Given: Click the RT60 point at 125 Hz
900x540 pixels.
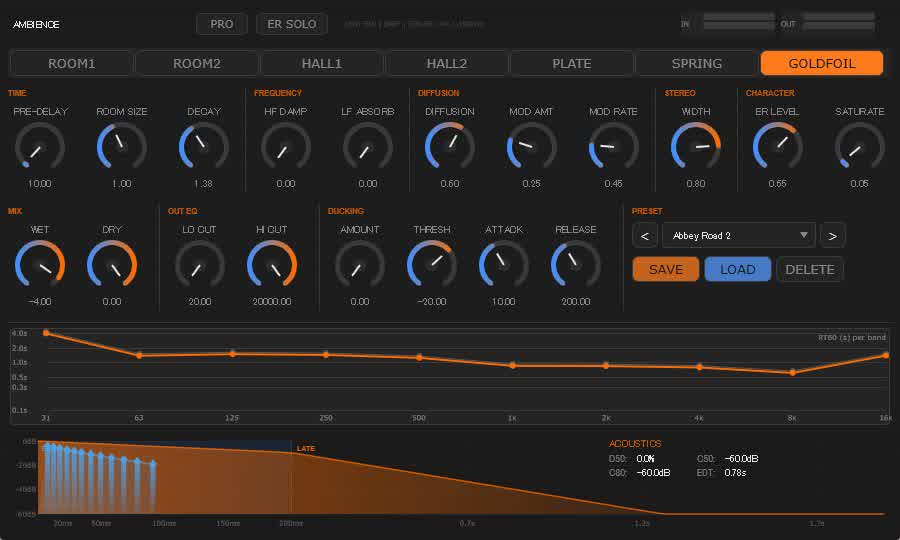Looking at the screenshot, I should 232,353.
